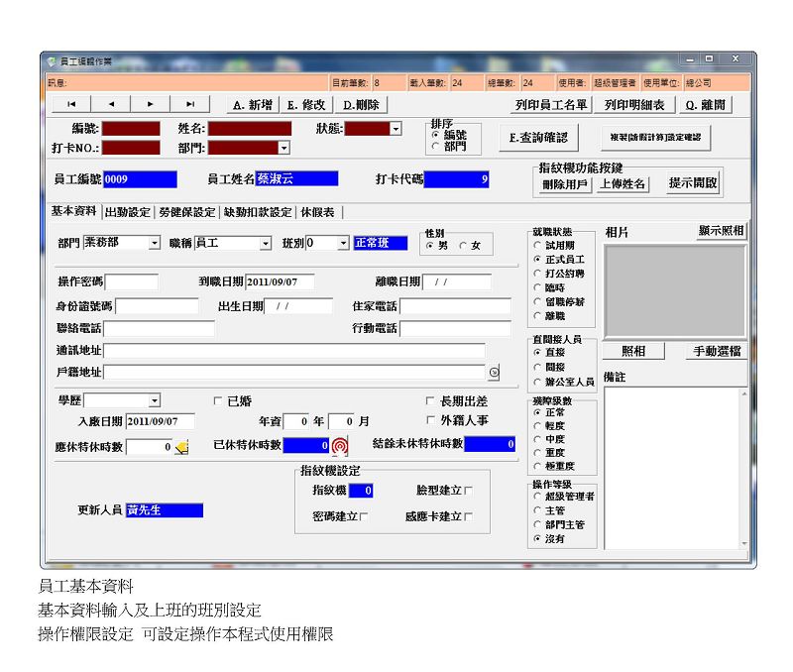Click the 身份證號碼 input field
The image size is (793, 672).
tap(157, 306)
